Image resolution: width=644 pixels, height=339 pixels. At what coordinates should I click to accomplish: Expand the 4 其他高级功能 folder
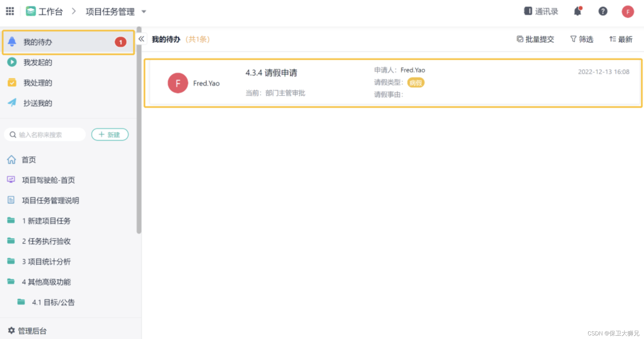click(47, 282)
